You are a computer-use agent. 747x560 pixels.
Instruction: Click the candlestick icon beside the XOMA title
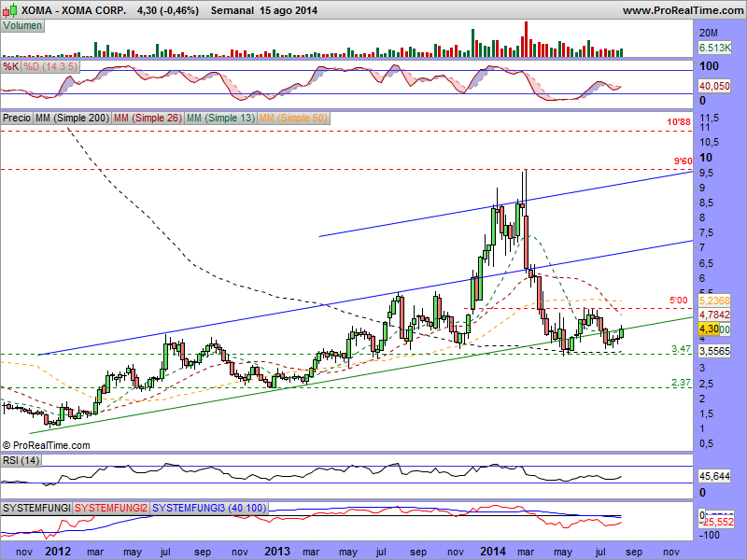tap(10, 10)
